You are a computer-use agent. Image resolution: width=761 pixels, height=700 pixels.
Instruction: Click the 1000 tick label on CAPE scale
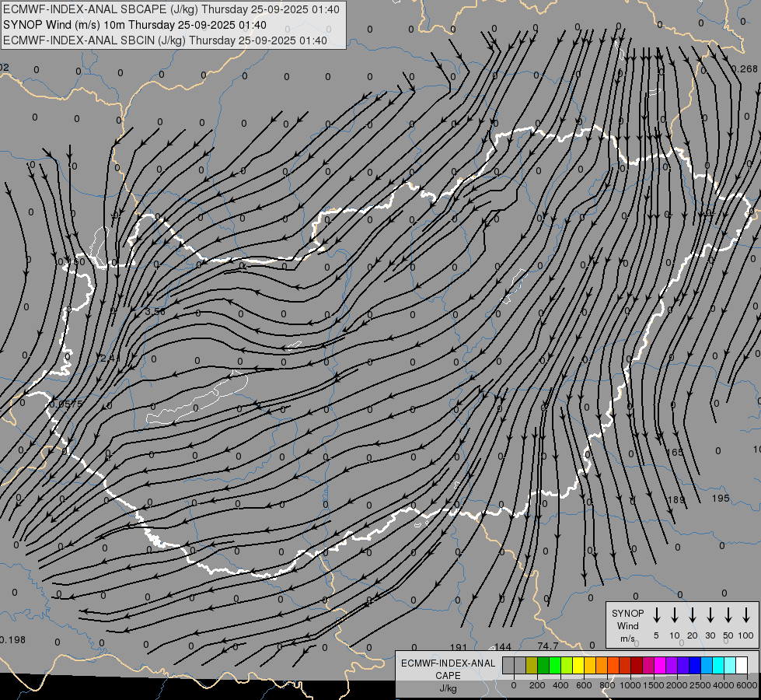pos(630,685)
